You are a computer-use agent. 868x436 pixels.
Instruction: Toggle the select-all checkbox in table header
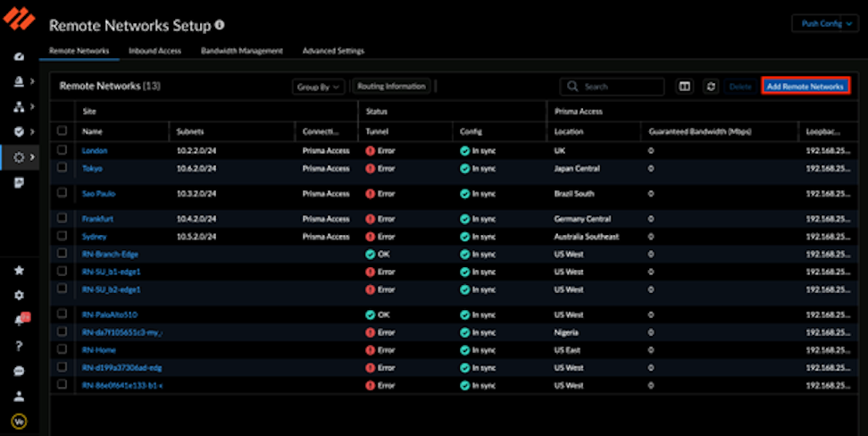62,130
